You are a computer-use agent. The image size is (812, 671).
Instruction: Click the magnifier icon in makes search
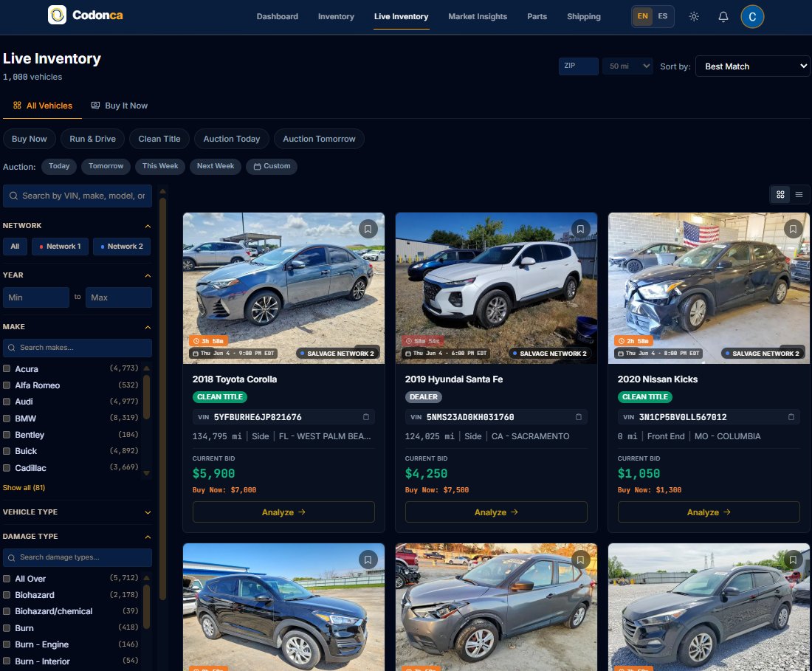point(11,348)
